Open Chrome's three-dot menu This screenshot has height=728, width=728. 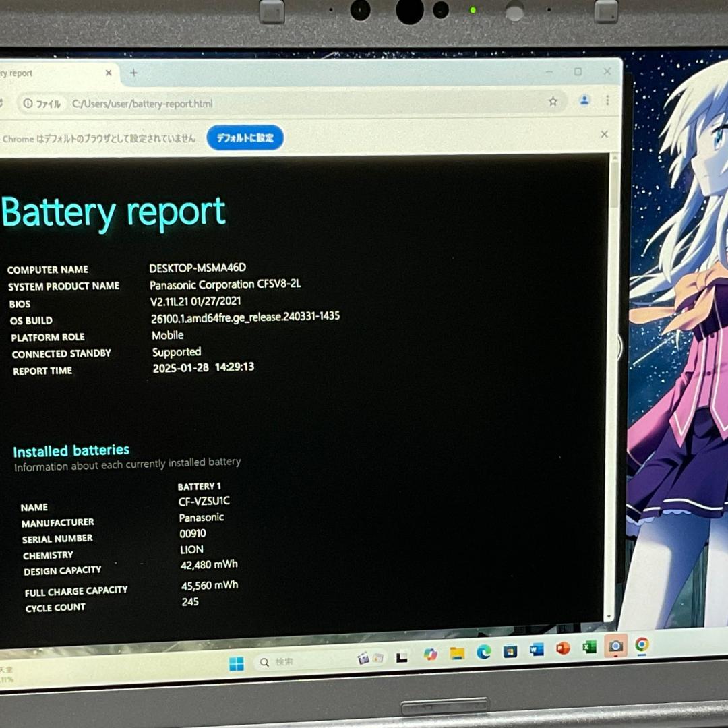607,100
